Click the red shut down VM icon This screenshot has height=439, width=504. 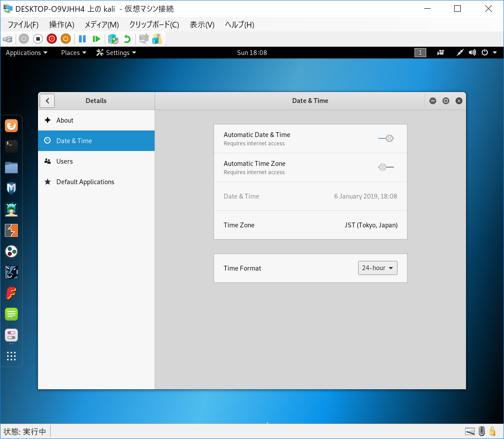pyautogui.click(x=52, y=39)
